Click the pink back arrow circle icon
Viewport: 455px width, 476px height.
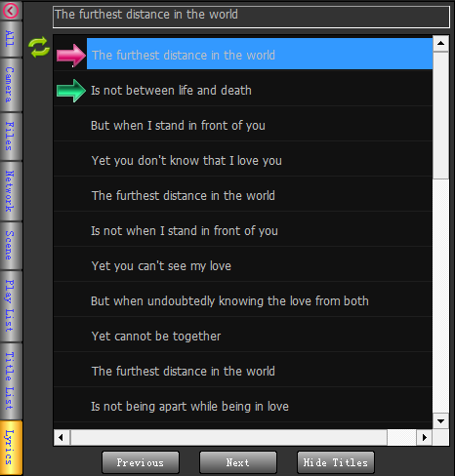click(x=11, y=11)
